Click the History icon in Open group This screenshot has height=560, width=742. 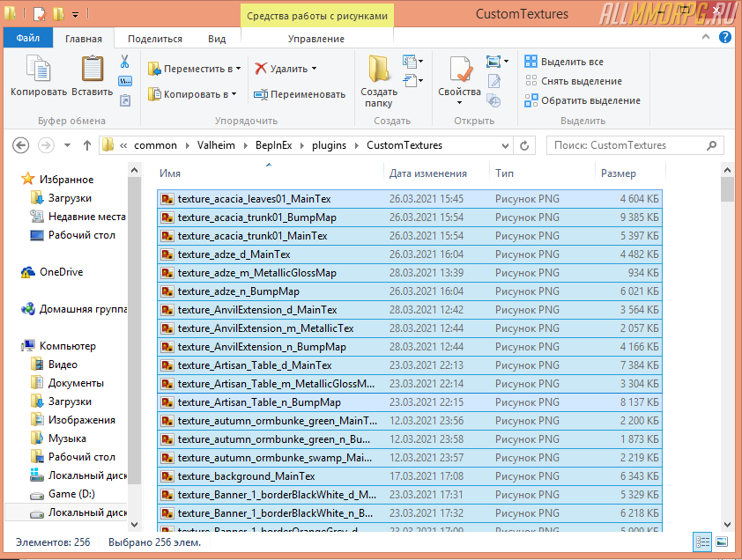494,100
